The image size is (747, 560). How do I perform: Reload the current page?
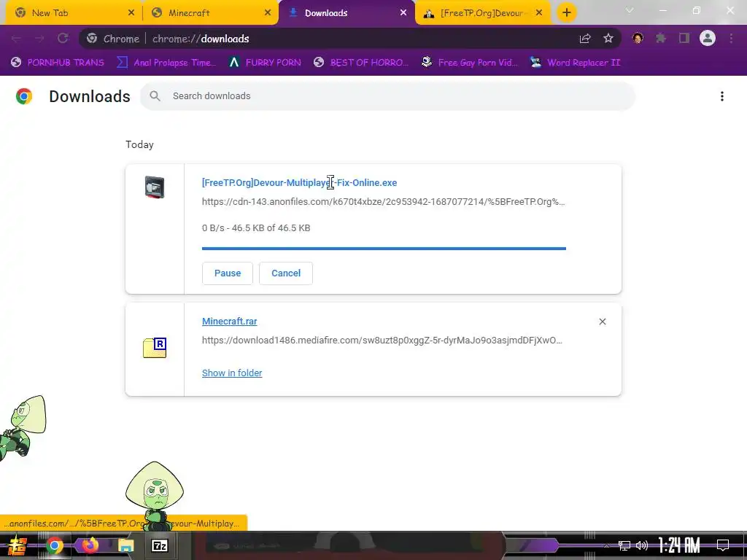click(x=63, y=39)
